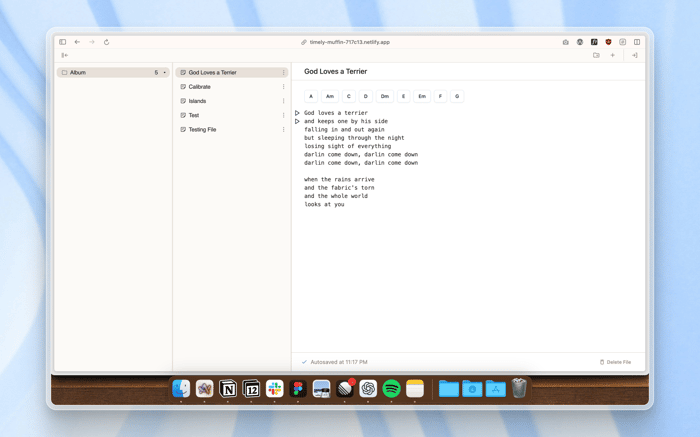
Task: Go back with the left arrow
Action: (x=77, y=42)
